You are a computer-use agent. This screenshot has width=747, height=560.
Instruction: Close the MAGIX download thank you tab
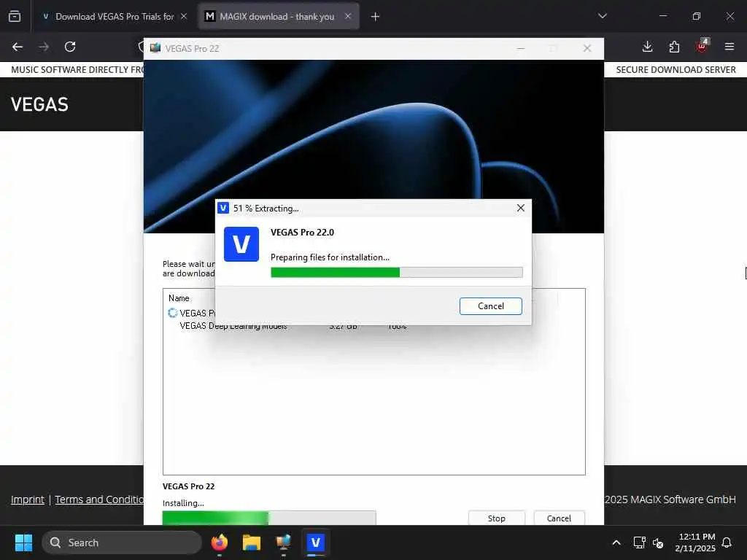(348, 17)
